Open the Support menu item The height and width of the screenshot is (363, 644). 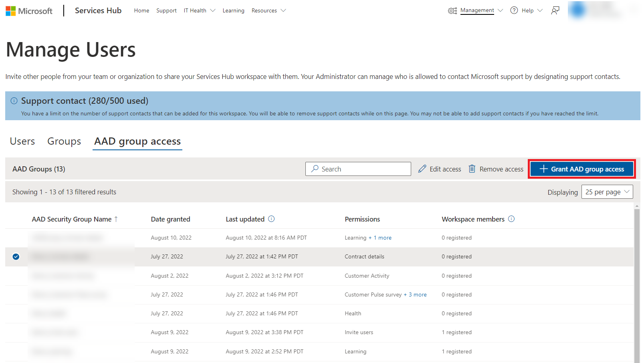pyautogui.click(x=166, y=11)
